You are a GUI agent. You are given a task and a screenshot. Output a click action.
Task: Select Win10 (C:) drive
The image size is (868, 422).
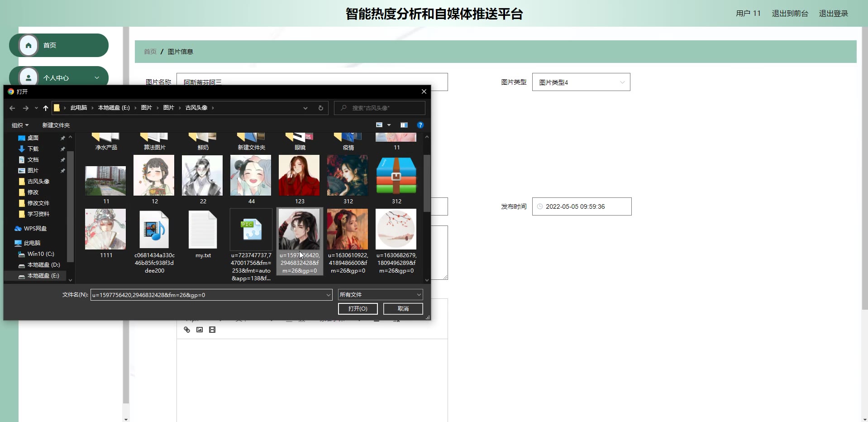tap(41, 254)
